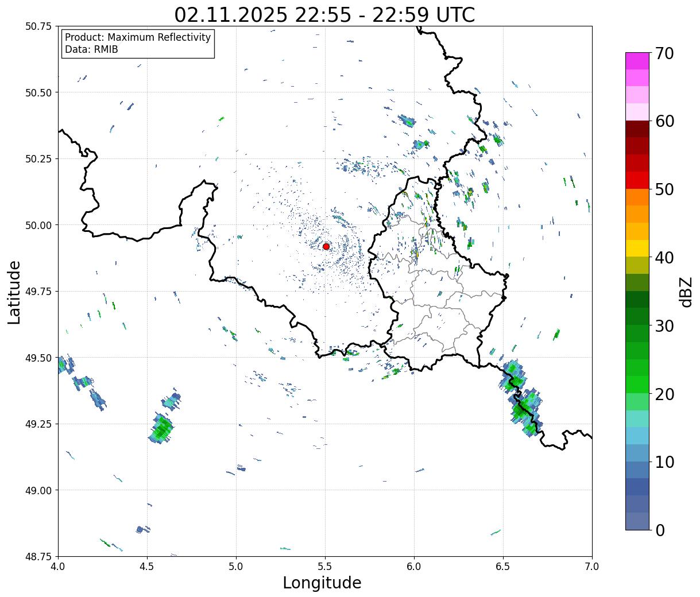Click the 'dBZ' colorbar label
The width and height of the screenshot is (700, 597).
686,291
